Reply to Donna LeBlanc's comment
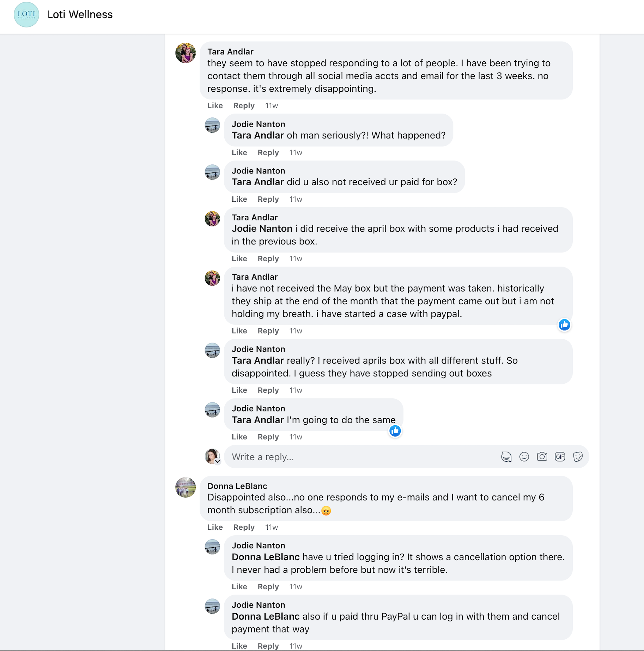Viewport: 644px width, 651px height. (244, 527)
